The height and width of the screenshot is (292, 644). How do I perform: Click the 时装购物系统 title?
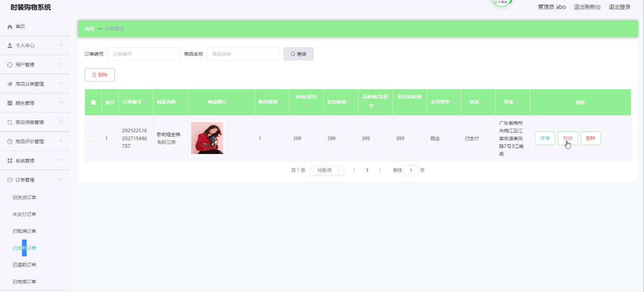[31, 7]
